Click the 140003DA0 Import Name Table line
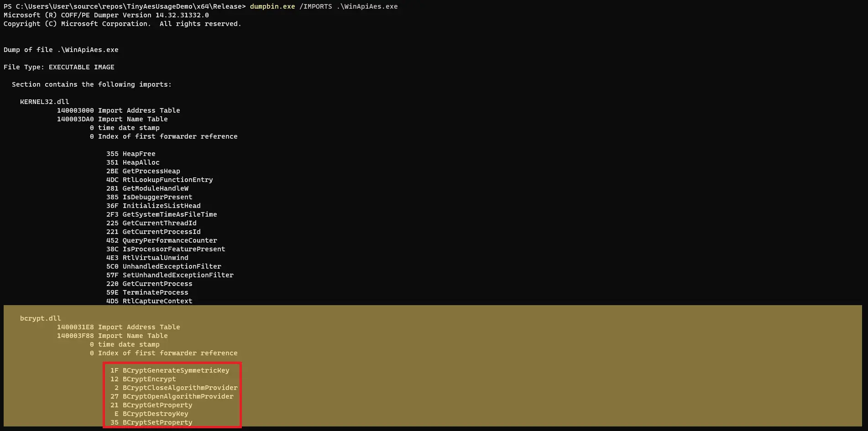Screen dimensions: 868x431 112,119
